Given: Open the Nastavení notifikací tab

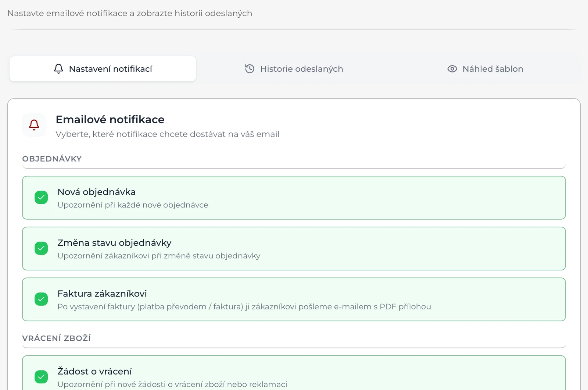Looking at the screenshot, I should tap(103, 69).
